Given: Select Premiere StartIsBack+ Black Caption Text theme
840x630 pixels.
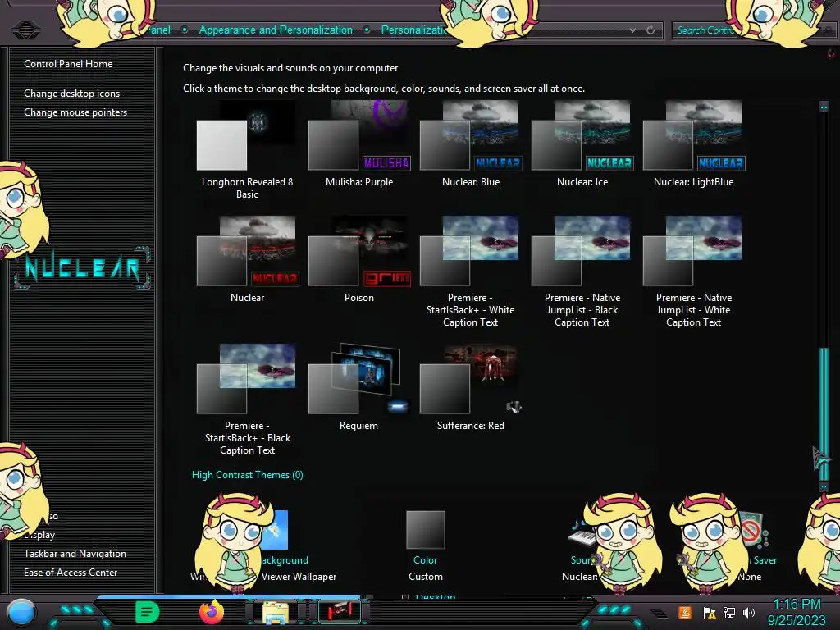Looking at the screenshot, I should coord(247,399).
